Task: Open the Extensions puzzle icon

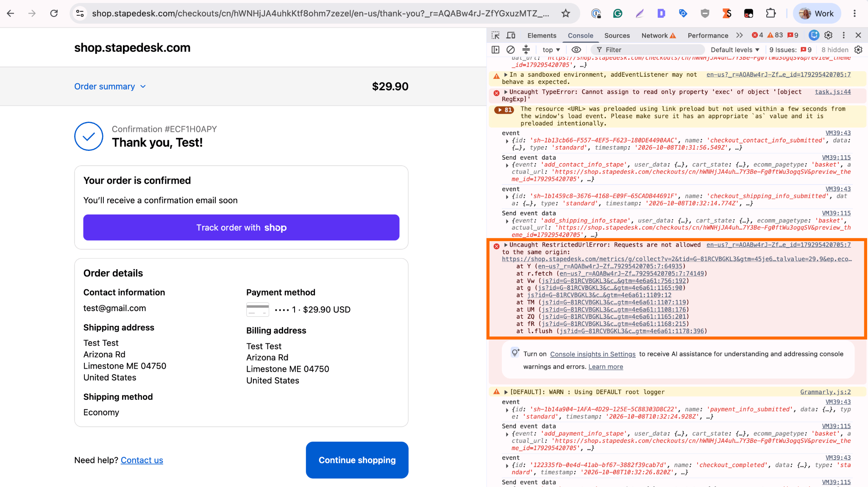Action: pyautogui.click(x=771, y=14)
